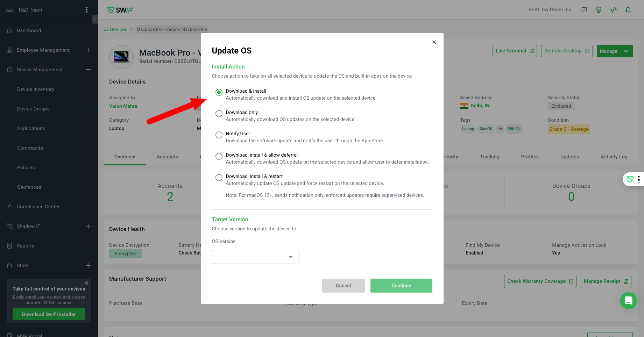Switch to the Accounts tab

pyautogui.click(x=167, y=157)
